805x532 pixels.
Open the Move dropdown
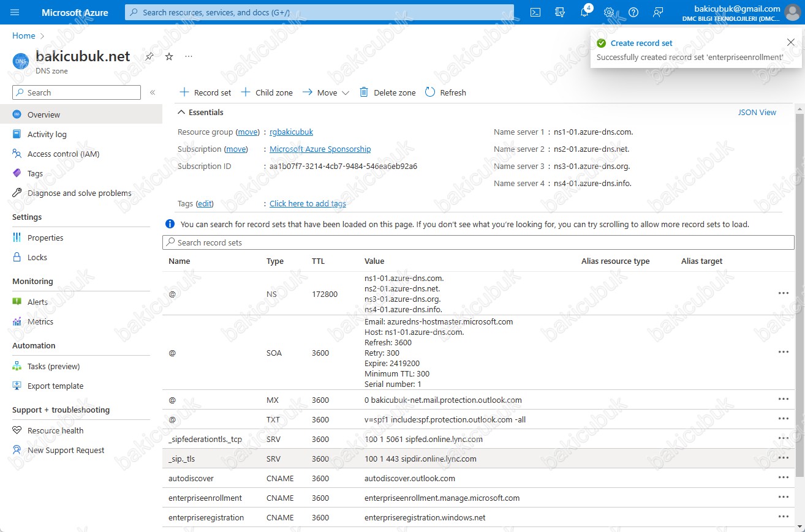325,92
